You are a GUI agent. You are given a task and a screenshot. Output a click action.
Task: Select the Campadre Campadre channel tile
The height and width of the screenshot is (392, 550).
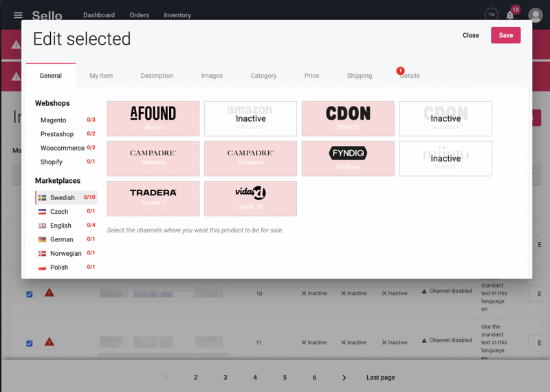point(250,159)
